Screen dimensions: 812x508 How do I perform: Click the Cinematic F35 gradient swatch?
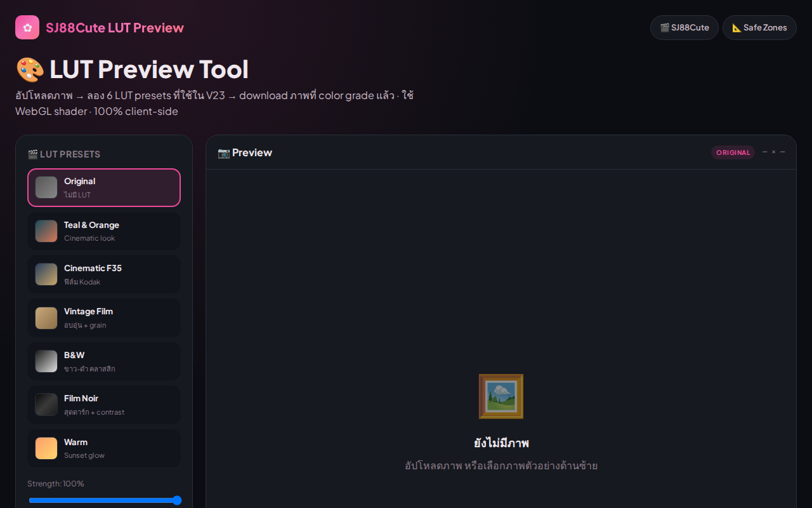click(46, 274)
